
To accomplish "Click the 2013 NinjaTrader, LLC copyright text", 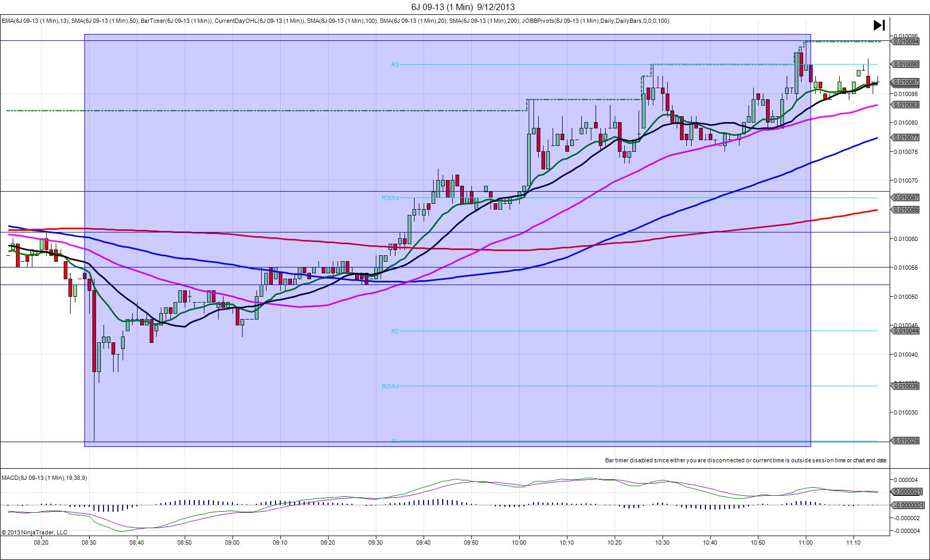I will click(35, 532).
